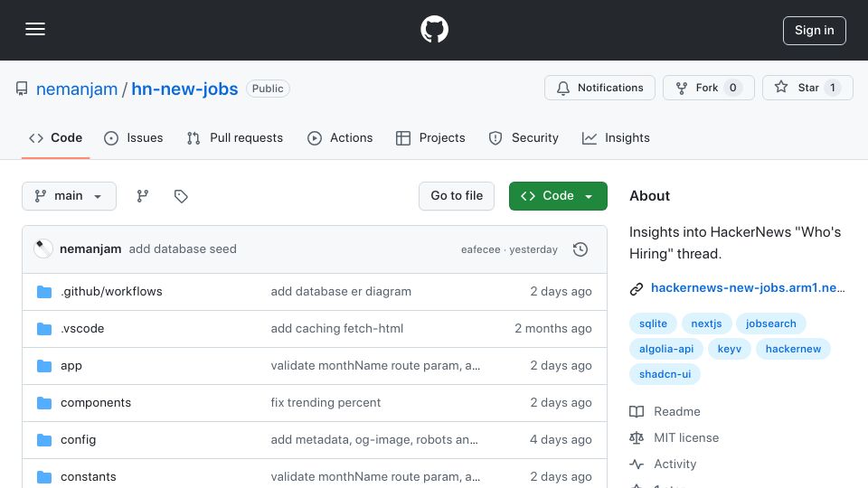The width and height of the screenshot is (868, 488).
Task: Open 'fix trending percent' commit
Action: click(x=325, y=403)
